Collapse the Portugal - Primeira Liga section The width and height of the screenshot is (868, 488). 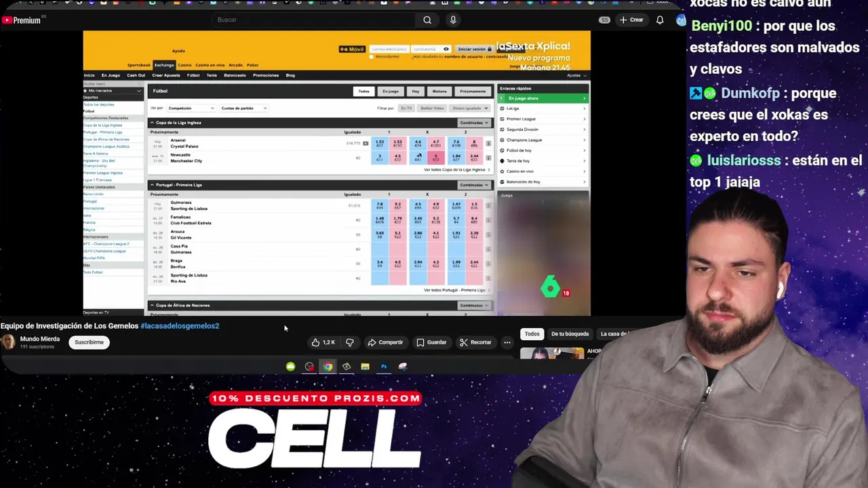tap(152, 185)
